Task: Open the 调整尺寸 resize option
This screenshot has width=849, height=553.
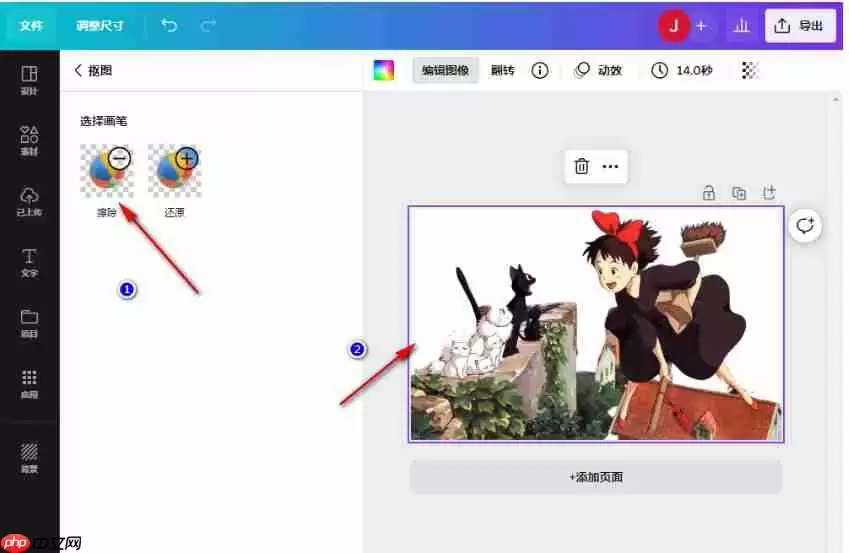Action: pyautogui.click(x=100, y=25)
